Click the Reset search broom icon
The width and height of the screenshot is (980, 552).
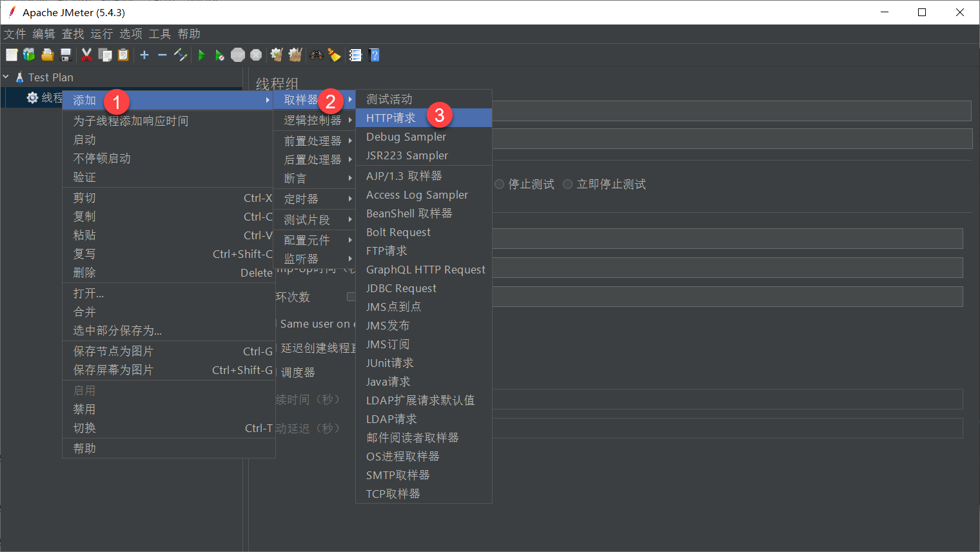pyautogui.click(x=334, y=55)
